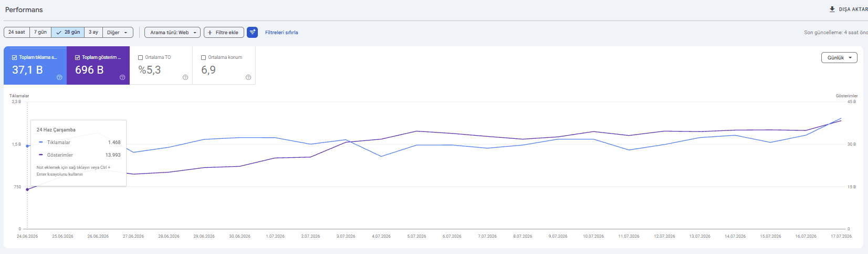Click help icon on Ortalama konum card
The image size is (868, 254).
pyautogui.click(x=248, y=77)
